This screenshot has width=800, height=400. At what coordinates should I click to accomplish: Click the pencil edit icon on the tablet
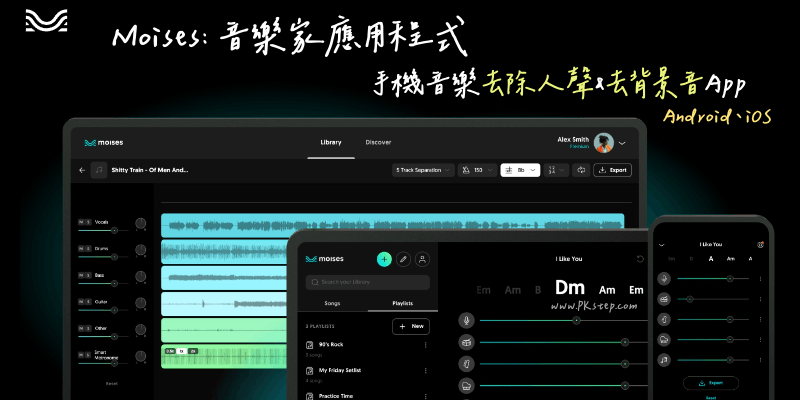[x=403, y=259]
